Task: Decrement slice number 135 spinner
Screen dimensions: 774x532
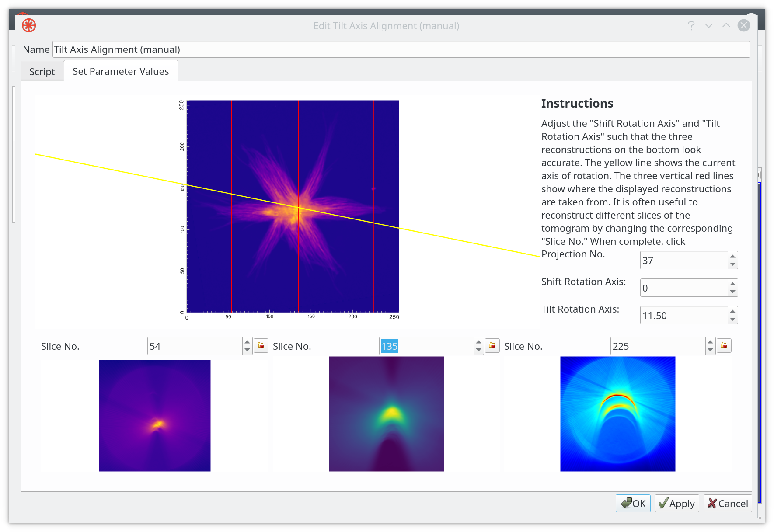Action: click(478, 350)
